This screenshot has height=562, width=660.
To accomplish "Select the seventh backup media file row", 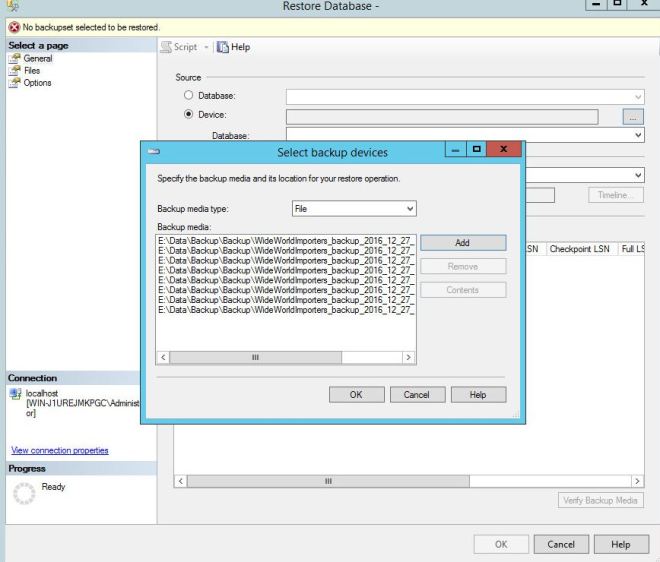I will (x=286, y=300).
